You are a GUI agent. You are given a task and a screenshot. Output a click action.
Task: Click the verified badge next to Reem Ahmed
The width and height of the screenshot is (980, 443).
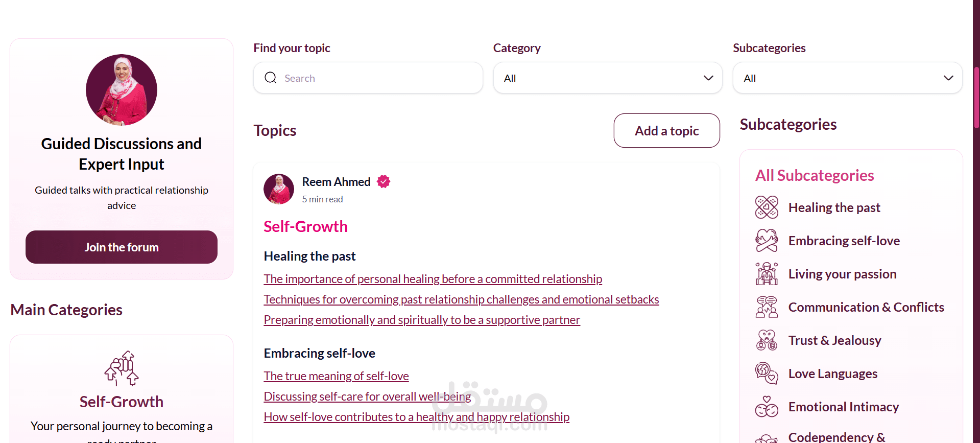coord(384,181)
